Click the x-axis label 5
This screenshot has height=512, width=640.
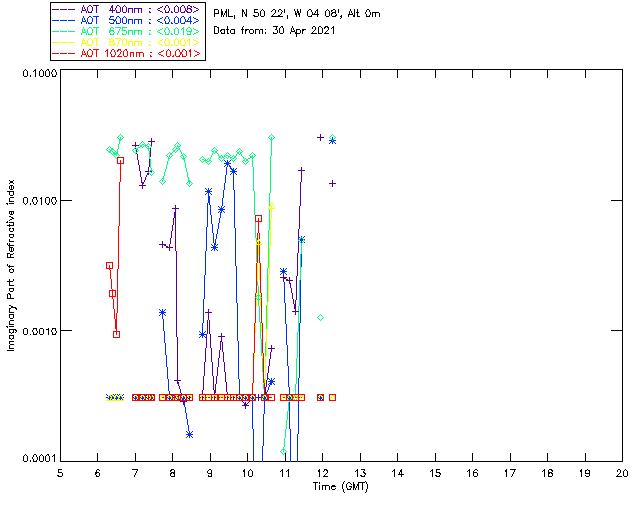(60, 473)
